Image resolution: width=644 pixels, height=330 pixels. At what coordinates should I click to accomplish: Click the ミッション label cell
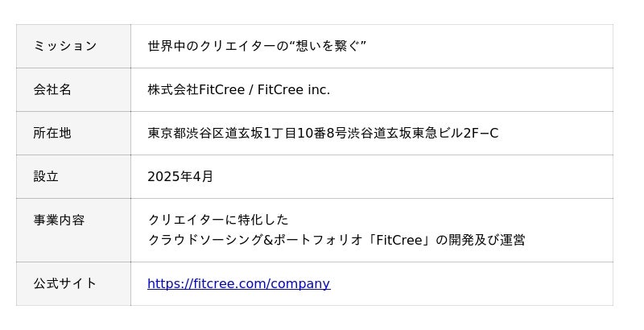click(x=65, y=46)
